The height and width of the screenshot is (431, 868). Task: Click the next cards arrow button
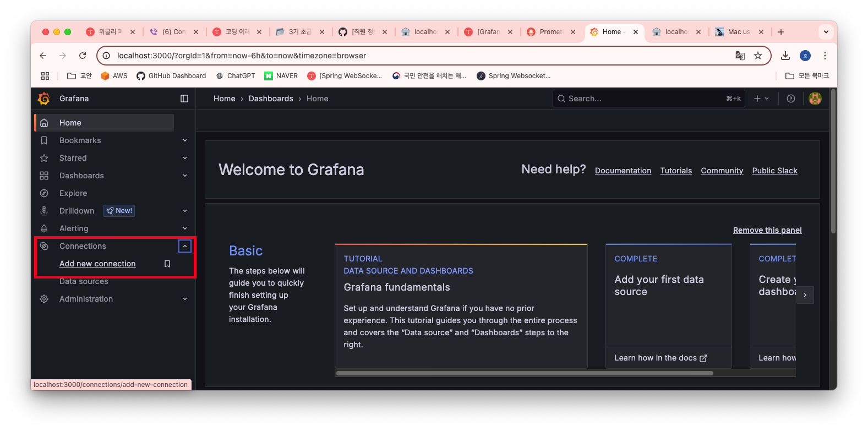click(805, 295)
